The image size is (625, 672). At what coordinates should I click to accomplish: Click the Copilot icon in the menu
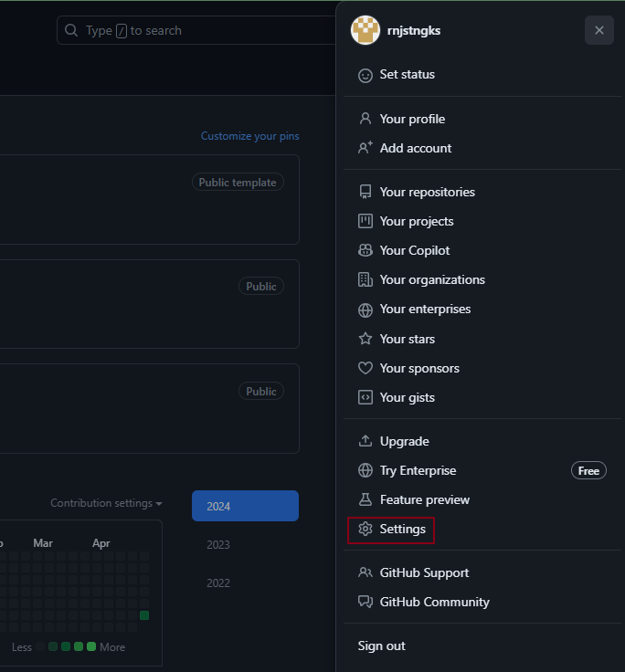(365, 250)
